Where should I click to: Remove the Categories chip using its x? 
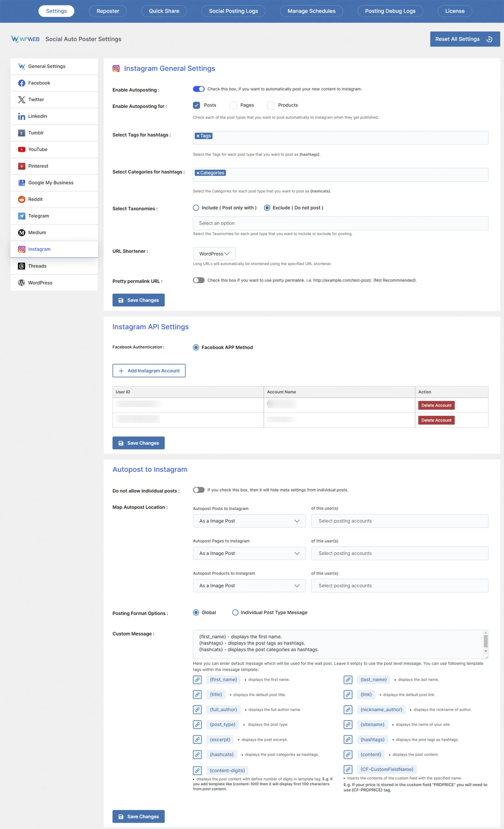tap(198, 173)
